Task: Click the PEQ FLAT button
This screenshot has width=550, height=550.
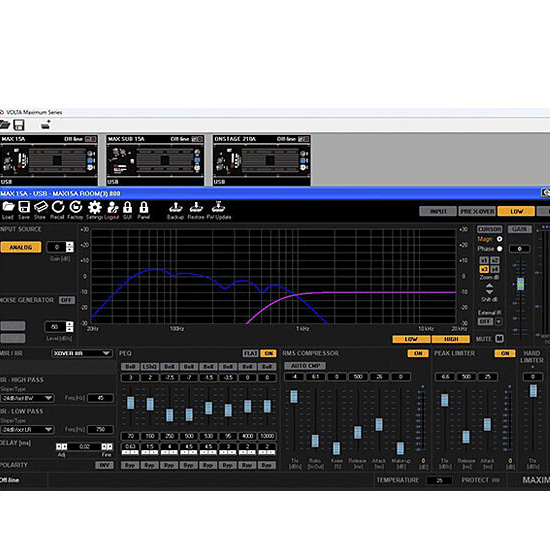Action: pyautogui.click(x=250, y=353)
